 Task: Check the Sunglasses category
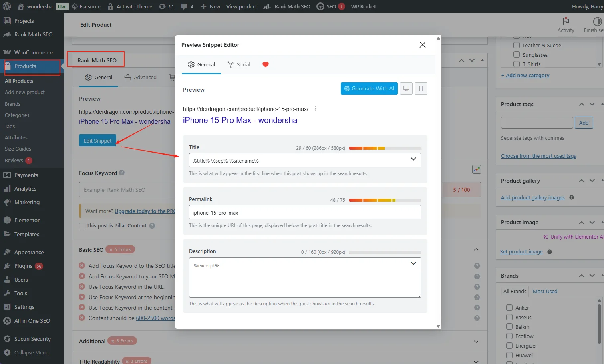[517, 55]
